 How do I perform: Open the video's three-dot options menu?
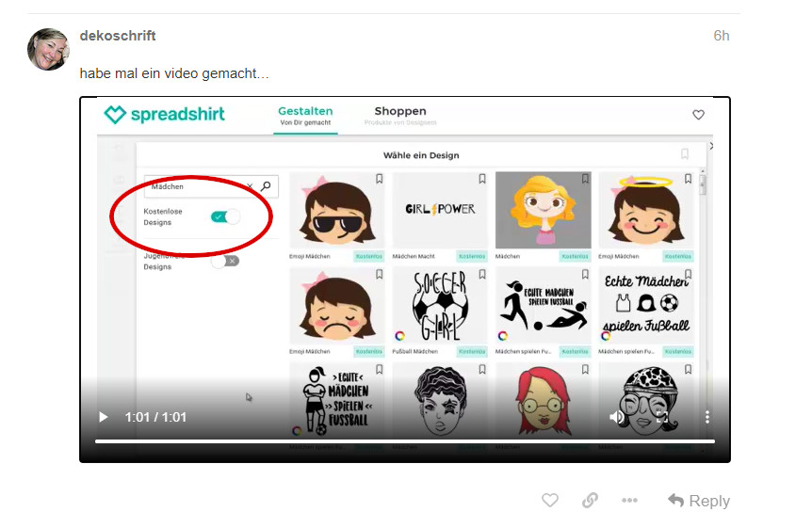[x=706, y=417]
